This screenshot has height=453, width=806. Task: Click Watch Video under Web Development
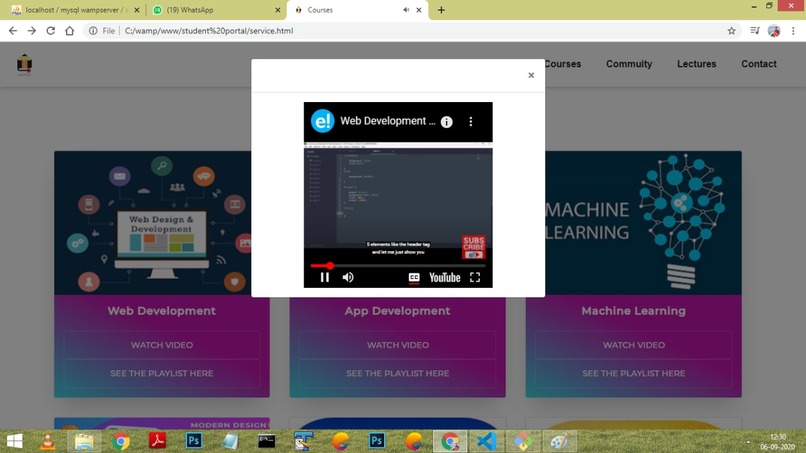coord(162,345)
